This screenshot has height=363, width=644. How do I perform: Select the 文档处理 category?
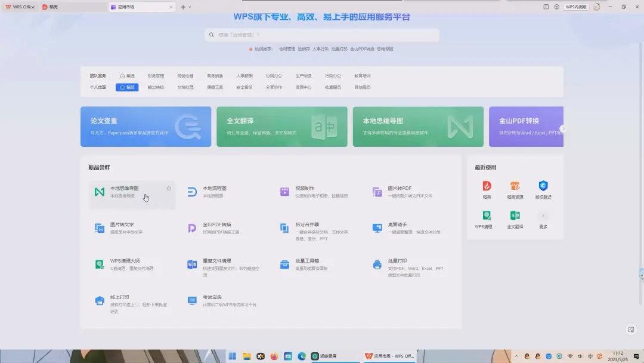click(185, 87)
